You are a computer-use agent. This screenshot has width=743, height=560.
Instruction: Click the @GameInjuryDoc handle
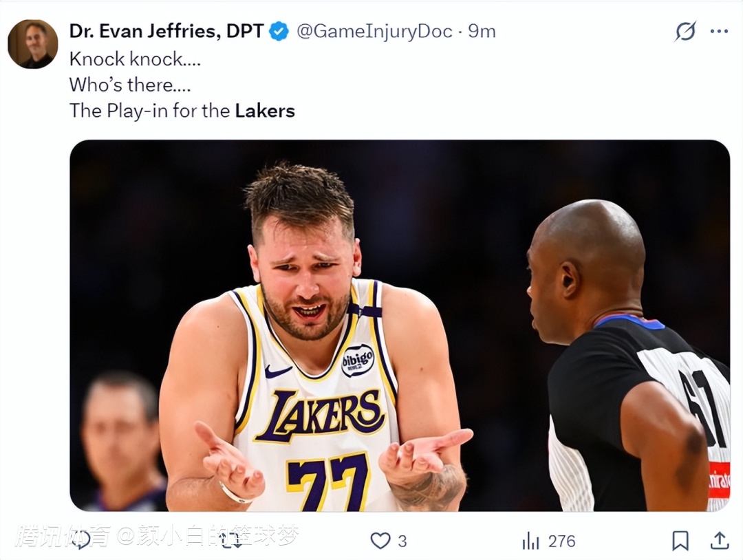tap(374, 32)
